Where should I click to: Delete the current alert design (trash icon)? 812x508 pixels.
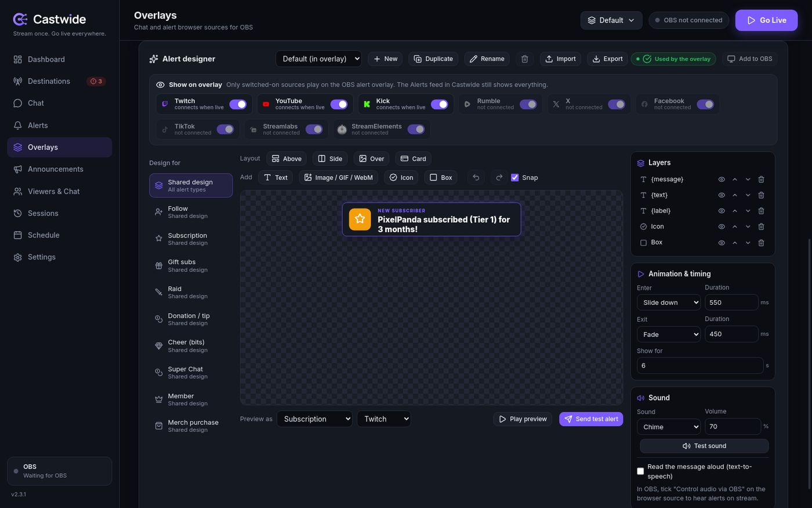click(524, 59)
